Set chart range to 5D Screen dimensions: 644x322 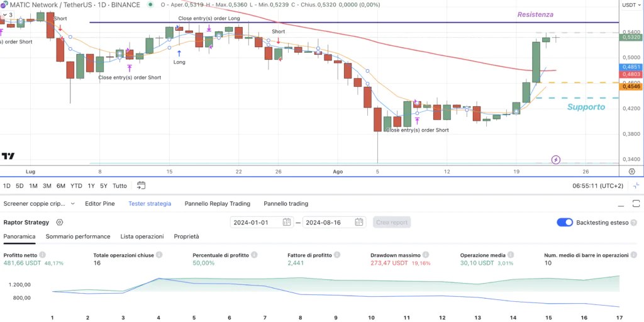tap(19, 186)
